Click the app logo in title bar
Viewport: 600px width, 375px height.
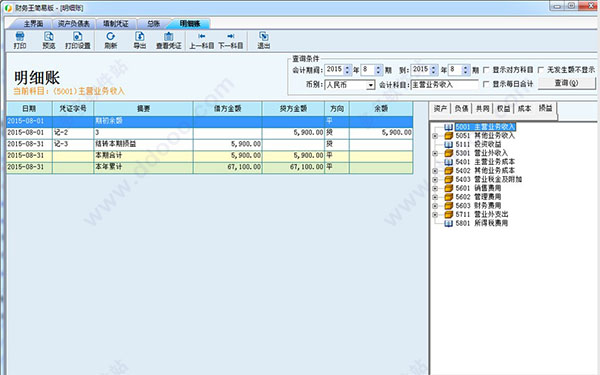pyautogui.click(x=8, y=8)
